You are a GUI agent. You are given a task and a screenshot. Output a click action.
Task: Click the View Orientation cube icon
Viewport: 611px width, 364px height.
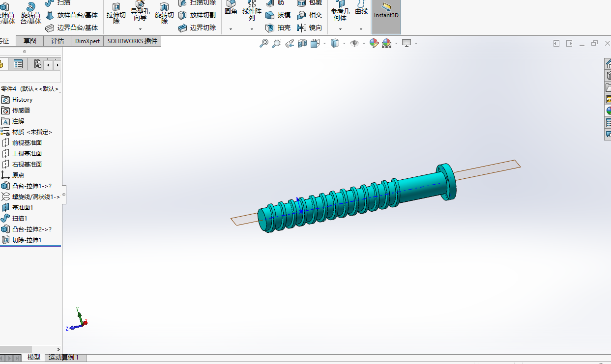(315, 43)
